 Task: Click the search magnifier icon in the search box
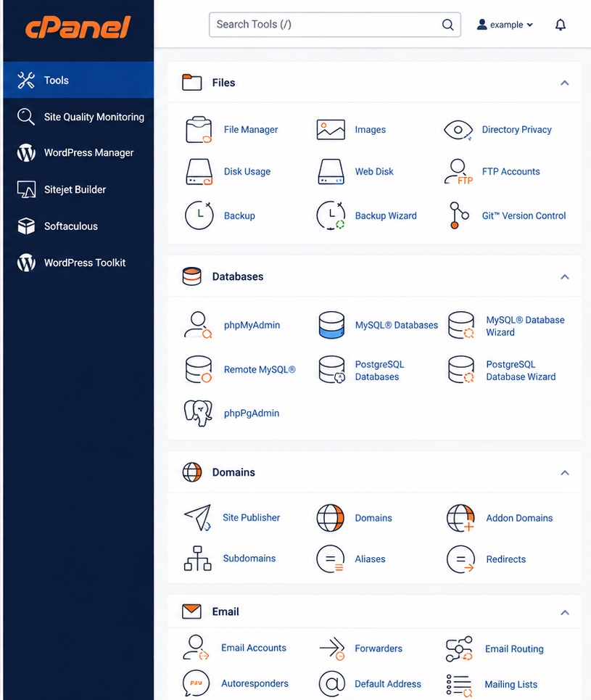tap(447, 25)
